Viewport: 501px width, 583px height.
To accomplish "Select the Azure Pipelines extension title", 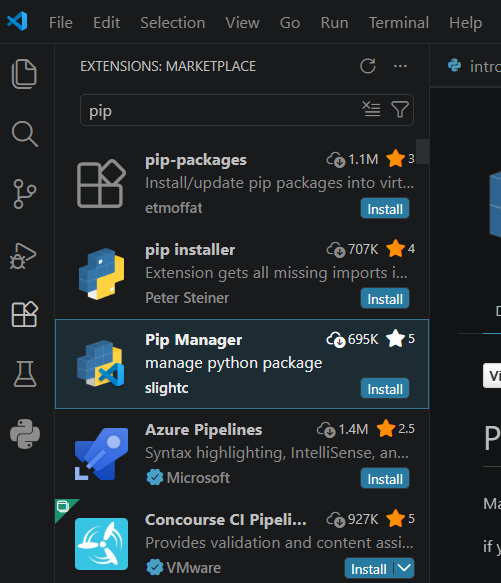I will [203, 430].
